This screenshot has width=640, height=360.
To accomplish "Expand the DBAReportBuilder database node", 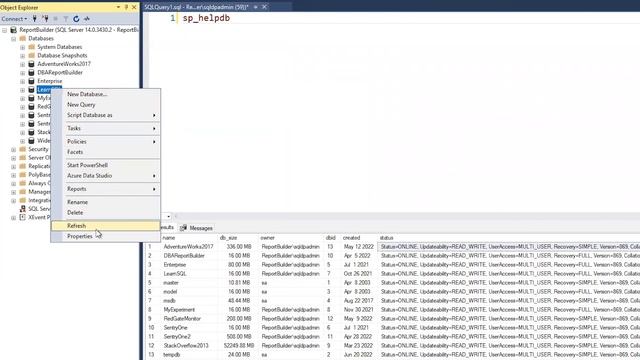I will coord(22,73).
